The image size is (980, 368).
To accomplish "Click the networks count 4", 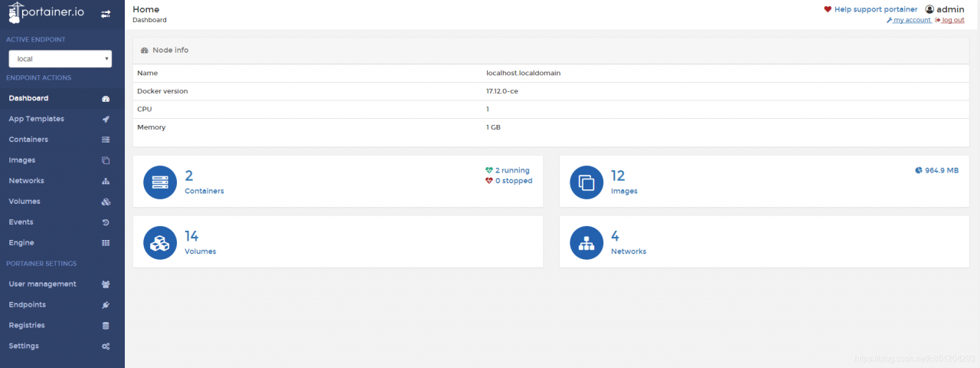I will click(615, 236).
